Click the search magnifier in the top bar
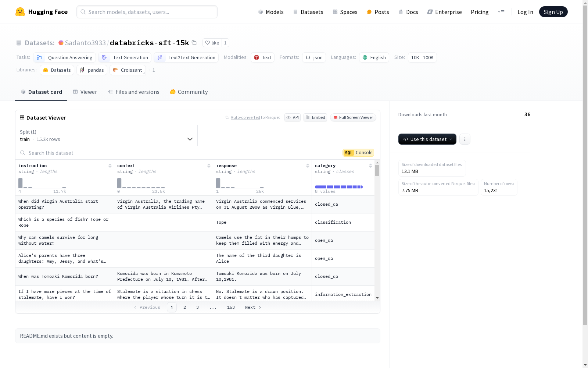 pos(83,12)
